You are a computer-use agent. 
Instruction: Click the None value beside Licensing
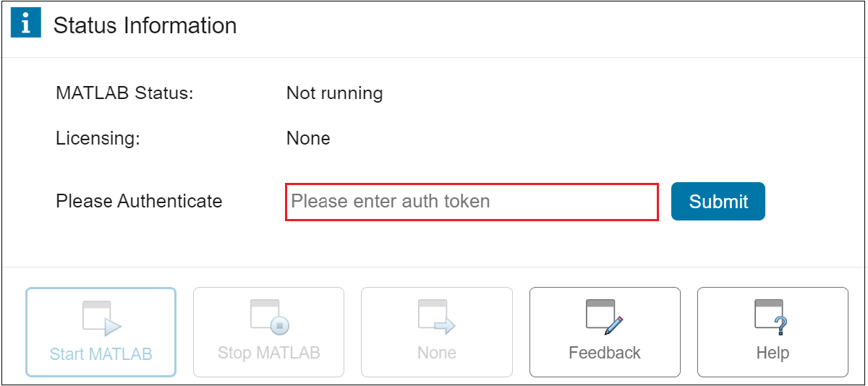click(x=308, y=138)
